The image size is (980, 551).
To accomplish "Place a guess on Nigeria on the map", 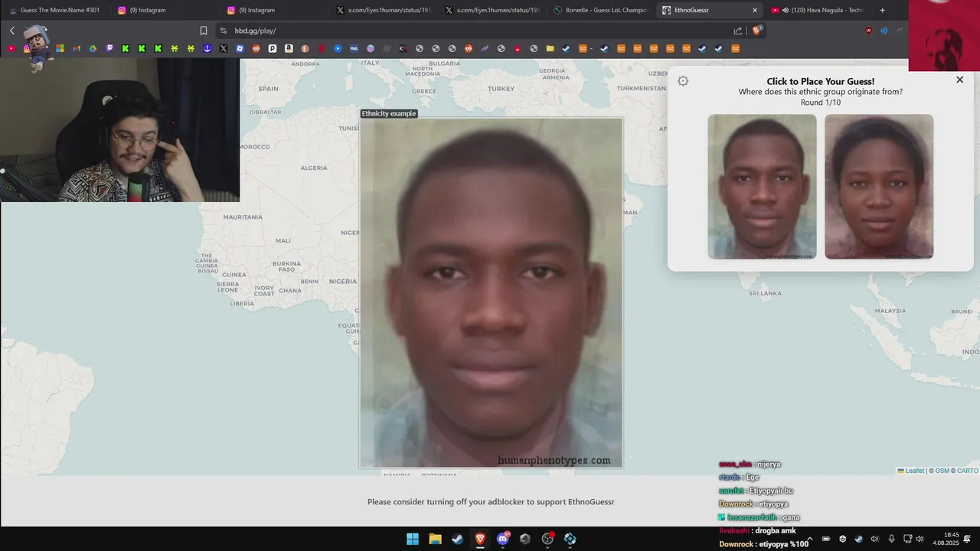I will point(342,281).
